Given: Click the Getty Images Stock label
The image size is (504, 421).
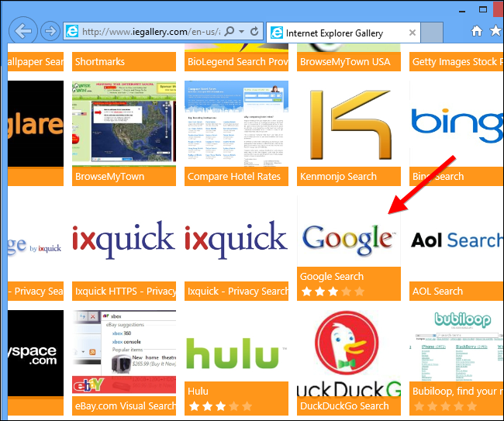Looking at the screenshot, I should click(457, 62).
